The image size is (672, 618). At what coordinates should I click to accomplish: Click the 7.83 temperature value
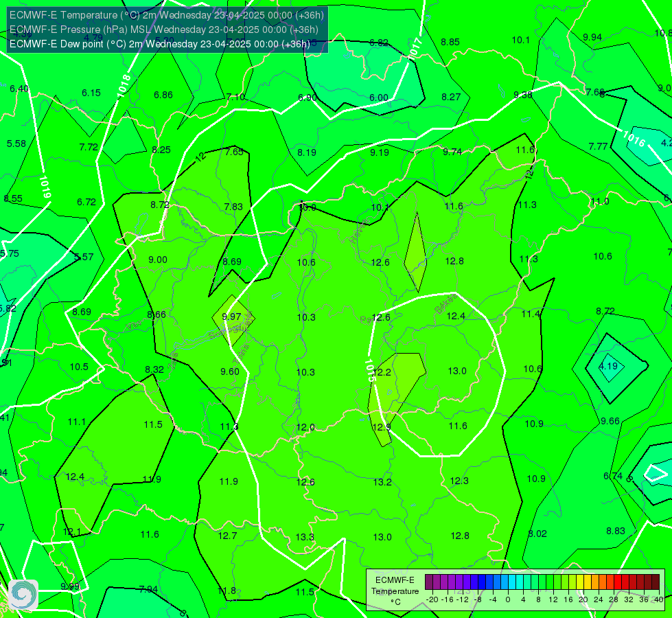coord(233,207)
